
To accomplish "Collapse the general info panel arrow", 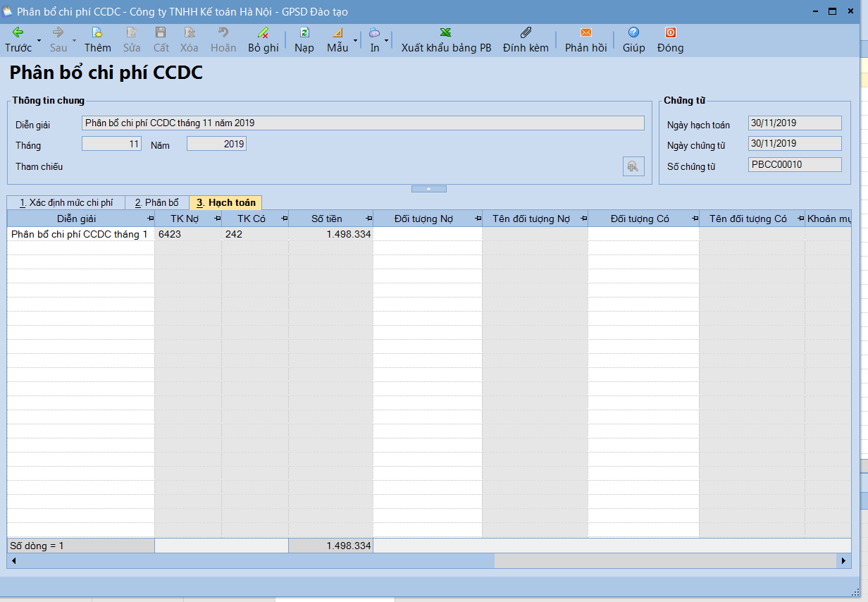I will point(429,189).
